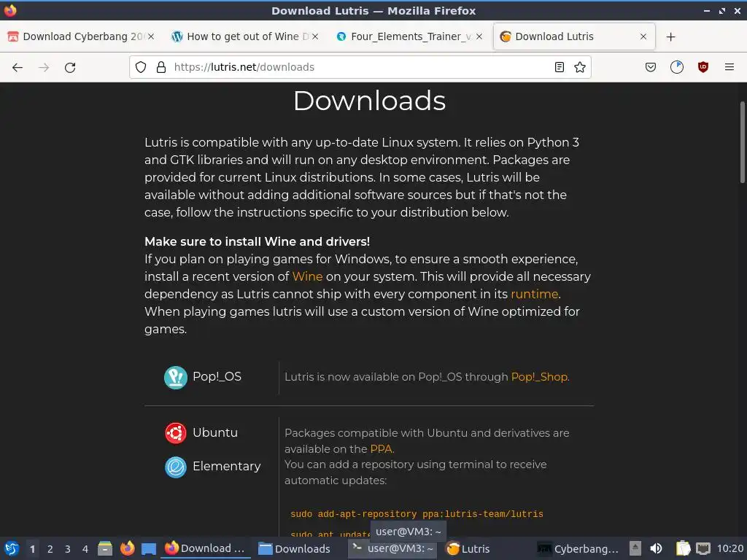Switch to Cyberbang window in taskbar
This screenshot has height=560, width=747.
pos(578,548)
